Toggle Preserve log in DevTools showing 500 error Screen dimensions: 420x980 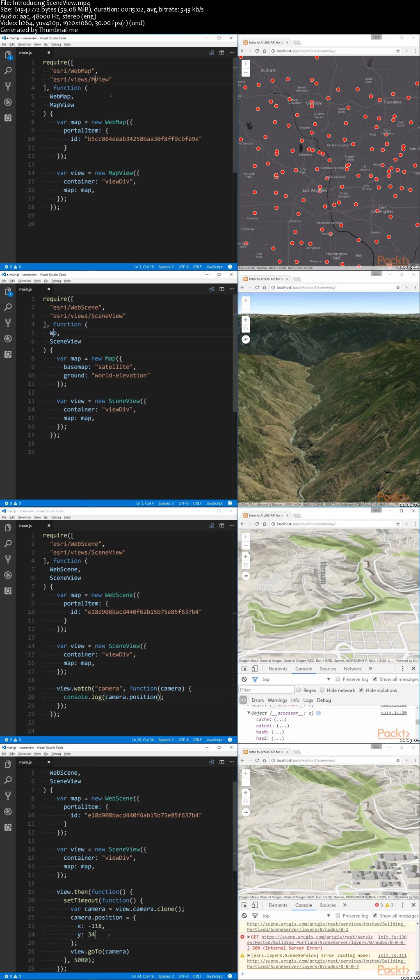(x=338, y=916)
